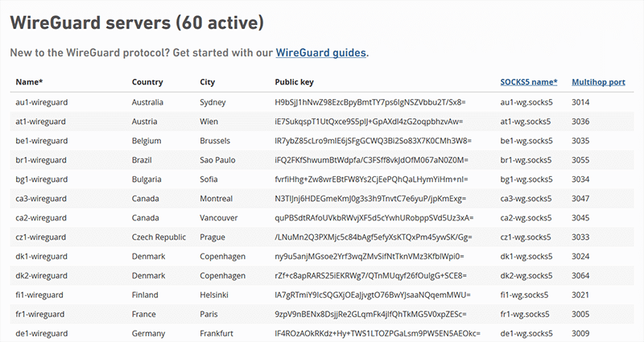Image resolution: width=644 pixels, height=342 pixels.
Task: Click the Frankfurt city cell
Action: [x=217, y=334]
